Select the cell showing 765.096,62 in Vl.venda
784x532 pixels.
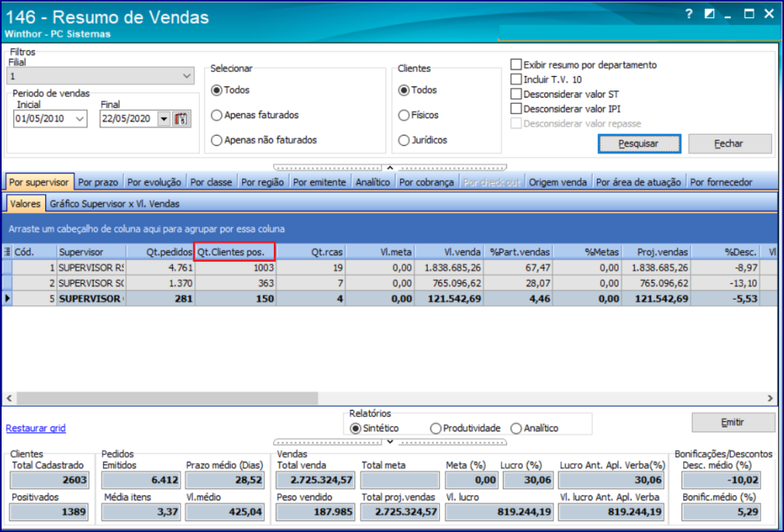click(449, 283)
